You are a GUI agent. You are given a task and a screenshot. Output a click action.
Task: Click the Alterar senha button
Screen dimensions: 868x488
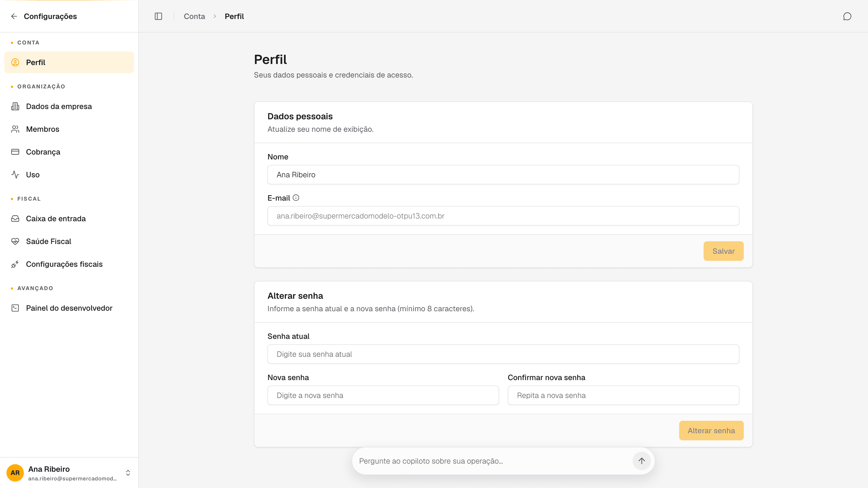(711, 431)
